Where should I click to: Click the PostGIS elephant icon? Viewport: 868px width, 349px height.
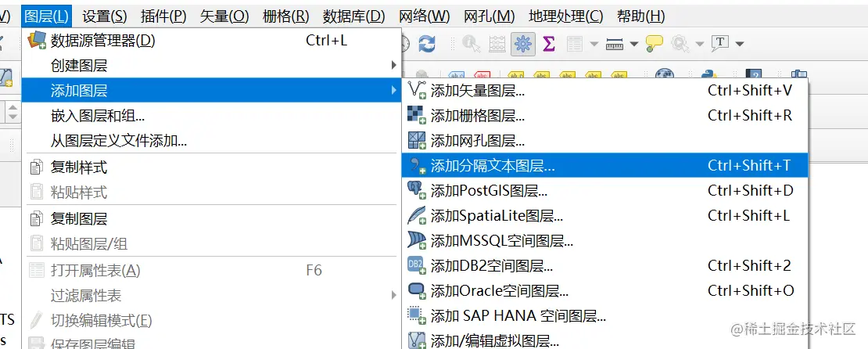coord(417,190)
